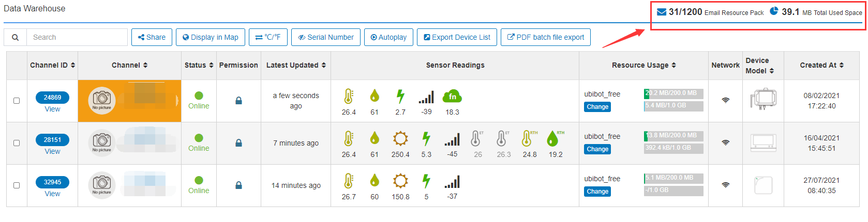
Task: Click the search magnifier icon
Action: [x=16, y=37]
